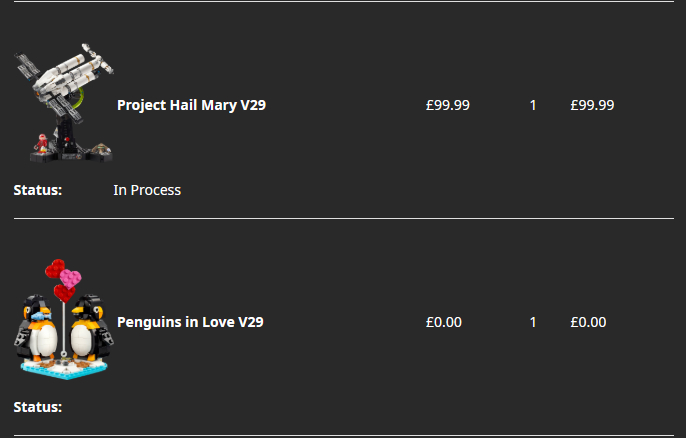Image resolution: width=686 pixels, height=438 pixels.
Task: Click the Project Hail Mary V29 product name
Action: pos(191,105)
